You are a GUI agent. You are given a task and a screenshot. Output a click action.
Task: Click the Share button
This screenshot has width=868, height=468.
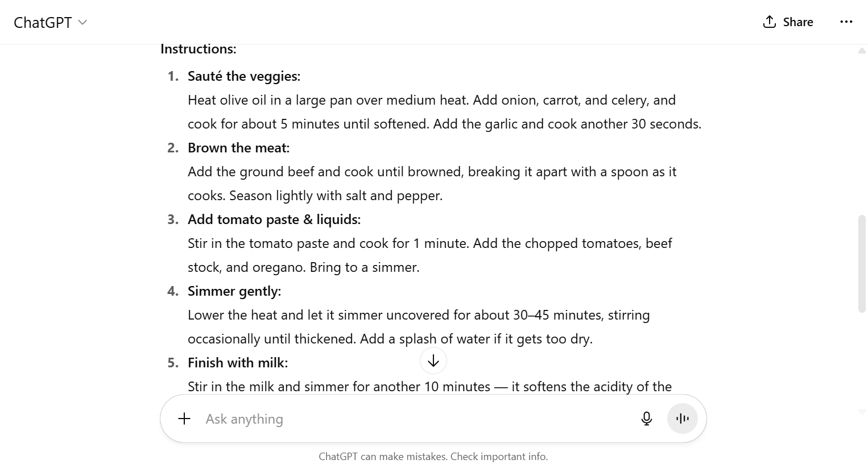pos(787,22)
